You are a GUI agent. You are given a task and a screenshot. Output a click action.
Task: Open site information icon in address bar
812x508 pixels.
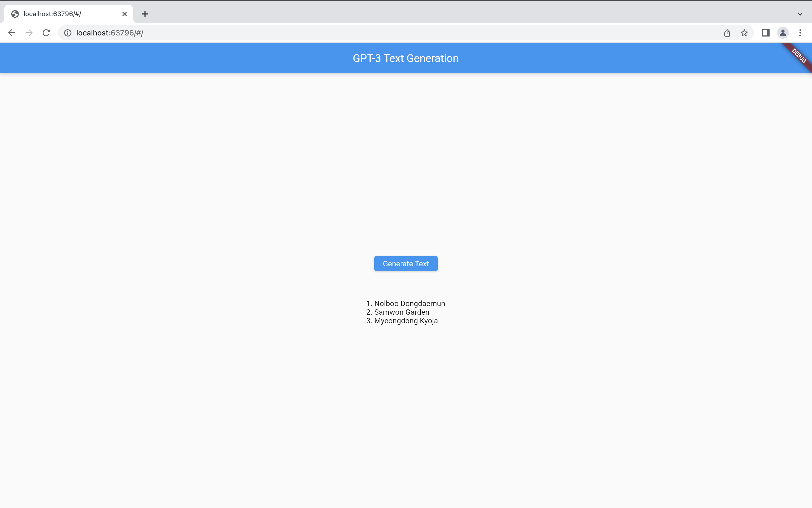click(68, 32)
